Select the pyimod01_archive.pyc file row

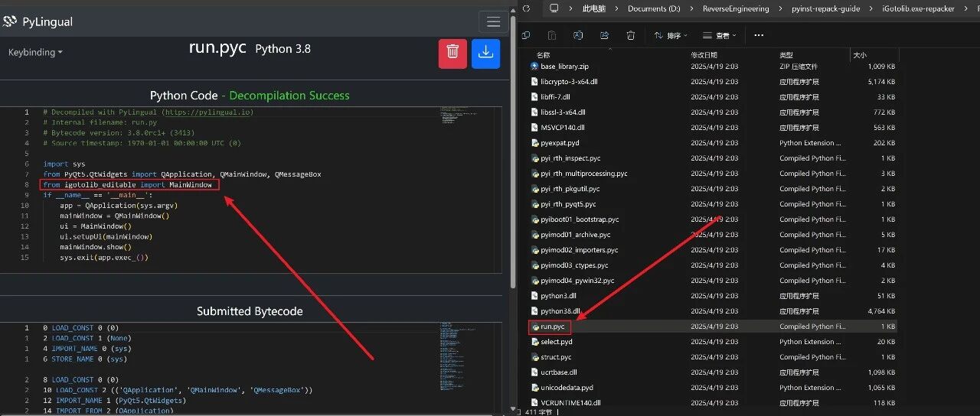click(714, 235)
